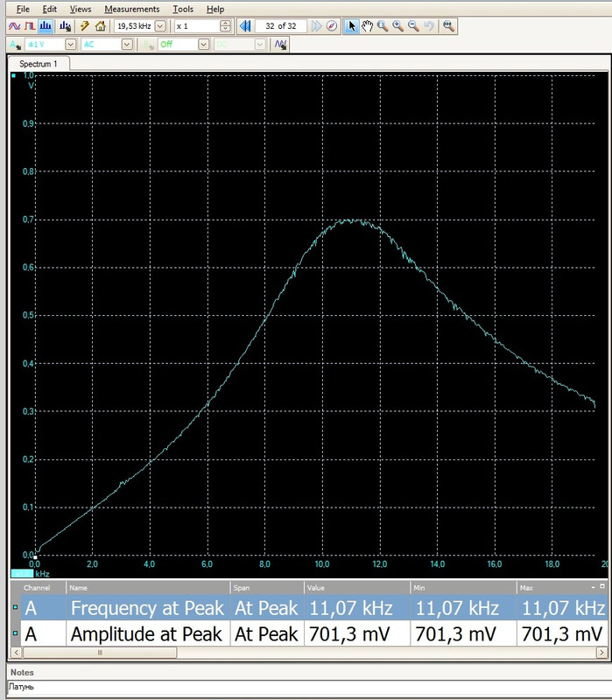This screenshot has height=700, width=612.
Task: Click the Name column header
Action: tap(147, 587)
